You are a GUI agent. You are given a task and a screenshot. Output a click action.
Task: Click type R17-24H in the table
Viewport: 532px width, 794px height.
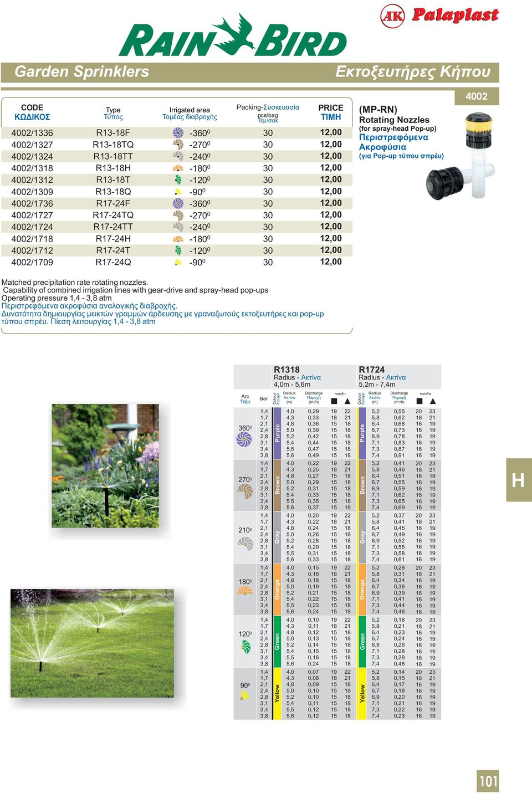(113, 239)
